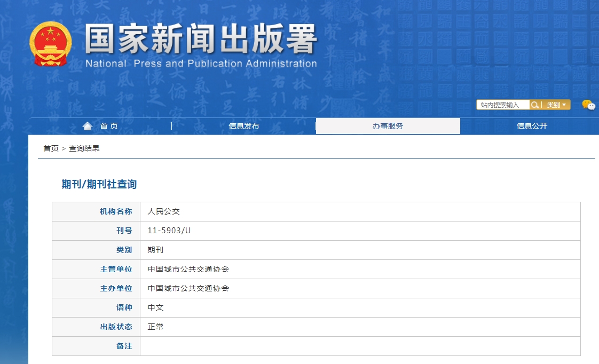Screen dimensions: 599x364
Task: Click the search magnifier icon
Action: tap(534, 105)
